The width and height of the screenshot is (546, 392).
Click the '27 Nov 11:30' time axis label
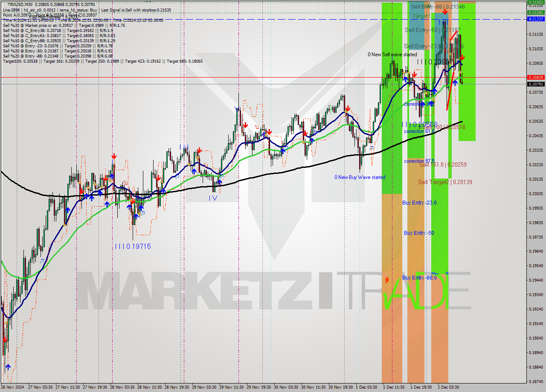[x=68, y=387]
